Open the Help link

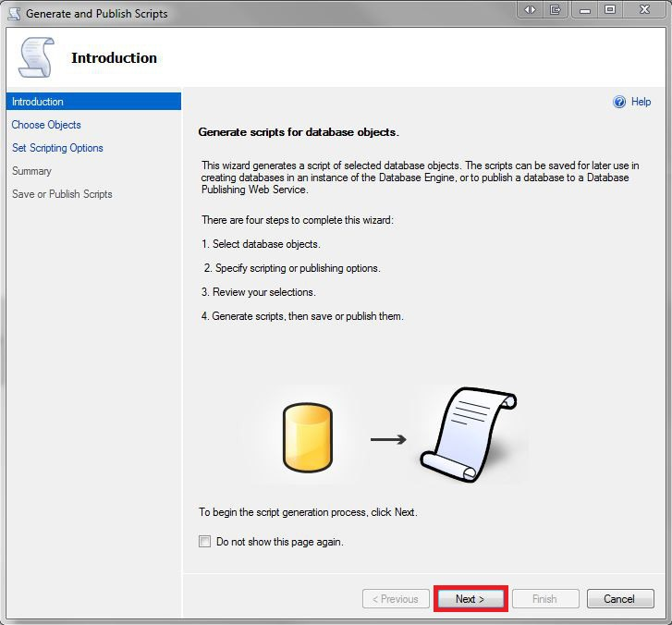(641, 102)
